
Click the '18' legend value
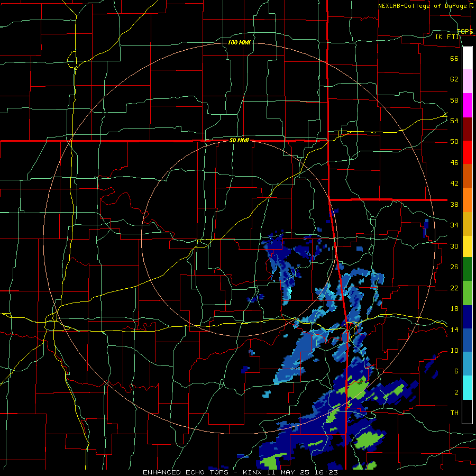pos(454,309)
